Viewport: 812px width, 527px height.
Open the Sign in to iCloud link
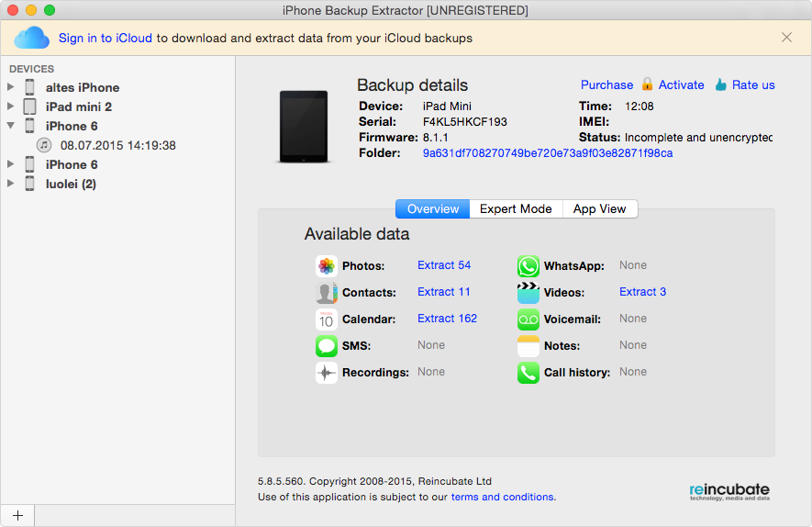coord(106,38)
